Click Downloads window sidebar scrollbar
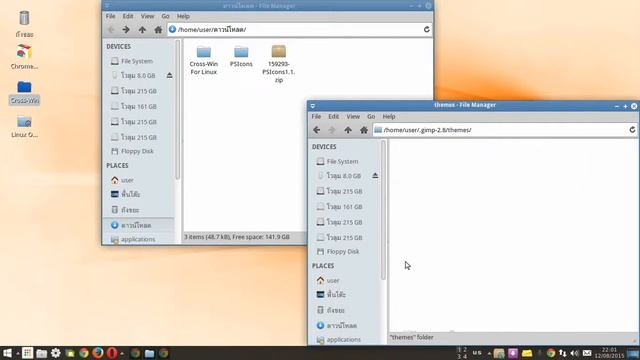 tap(178, 109)
